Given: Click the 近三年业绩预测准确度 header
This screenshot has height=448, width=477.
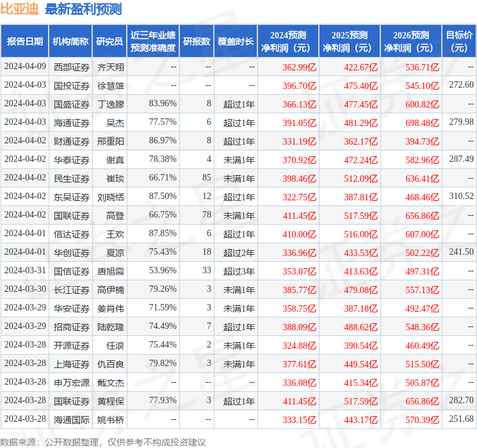Looking at the screenshot, I should (153, 42).
